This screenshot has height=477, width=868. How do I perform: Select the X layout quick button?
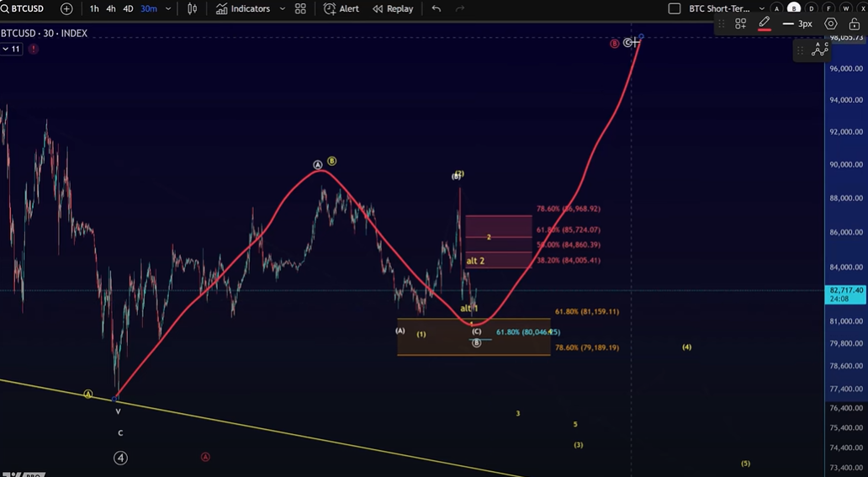click(x=863, y=8)
